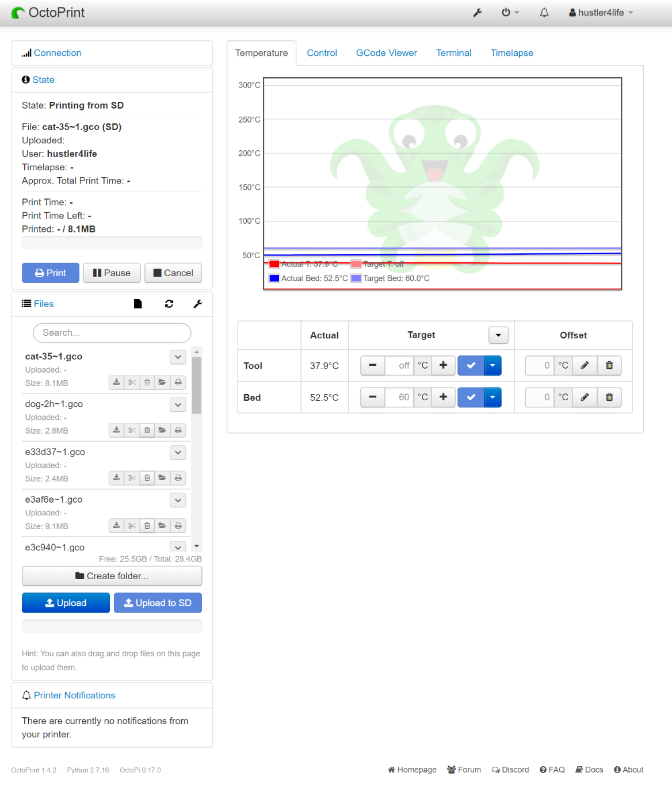Viewport: 672px width, 807px height.
Task: Open the hustler4life user menu
Action: (x=601, y=13)
